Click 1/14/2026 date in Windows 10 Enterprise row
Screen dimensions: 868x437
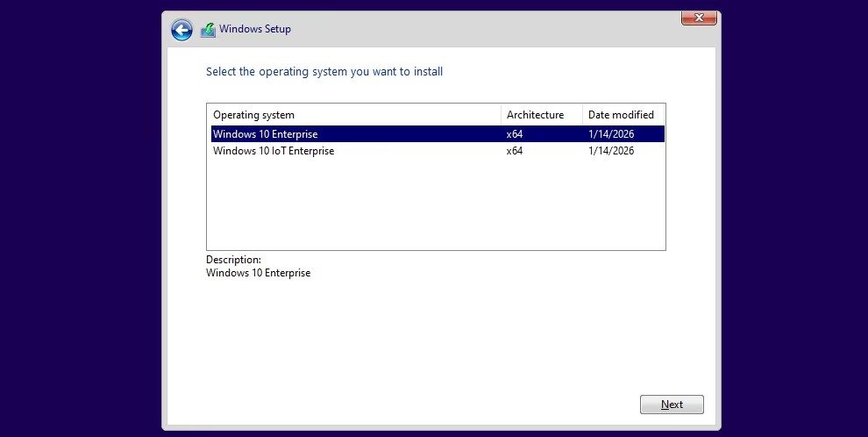(x=611, y=134)
